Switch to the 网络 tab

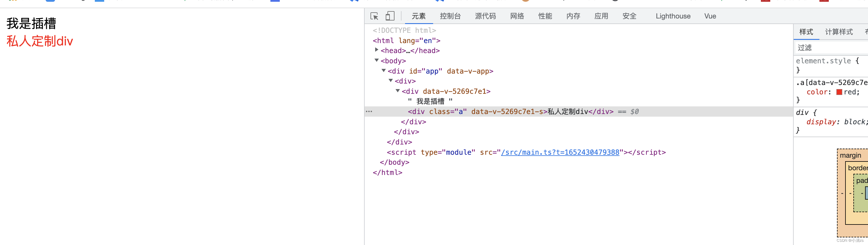coord(517,16)
